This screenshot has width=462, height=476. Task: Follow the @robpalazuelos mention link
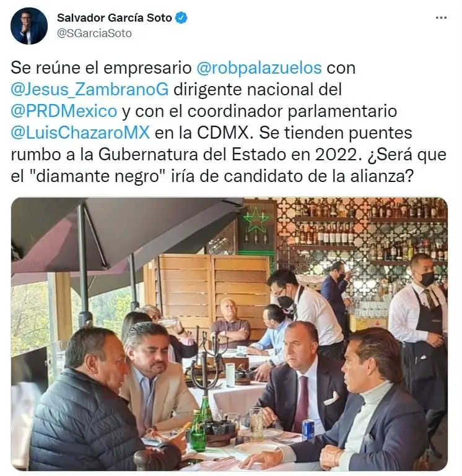(x=259, y=67)
